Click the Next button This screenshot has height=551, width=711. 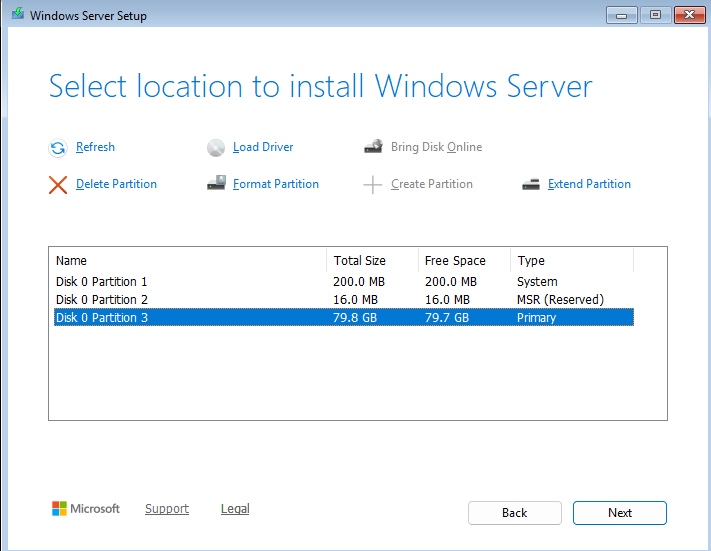pyautogui.click(x=620, y=513)
